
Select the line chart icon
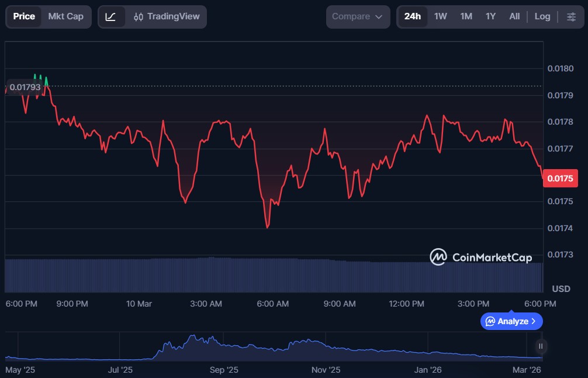110,16
